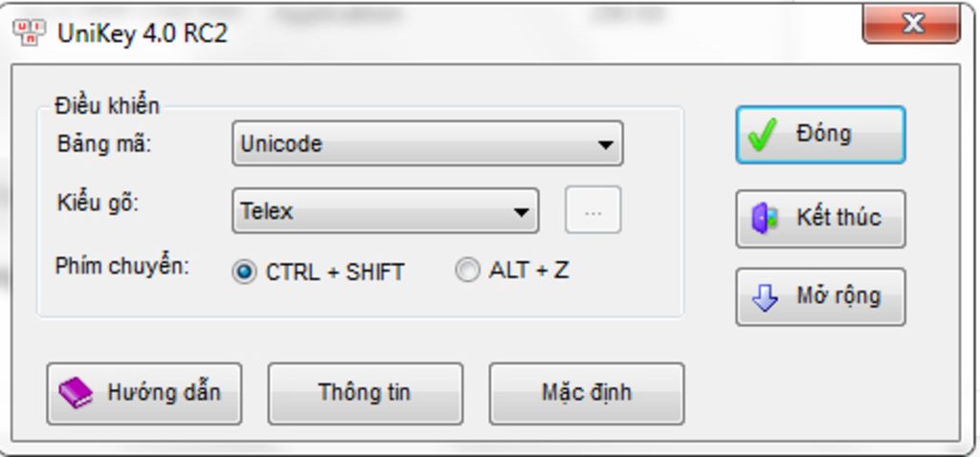Click the blue down-arrow icon on Mở rộng
Screen dimensions: 980x457
[765, 297]
